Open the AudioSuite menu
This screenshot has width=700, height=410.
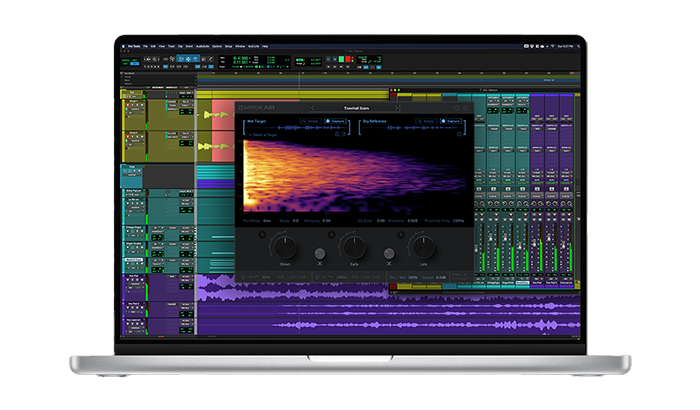point(202,46)
